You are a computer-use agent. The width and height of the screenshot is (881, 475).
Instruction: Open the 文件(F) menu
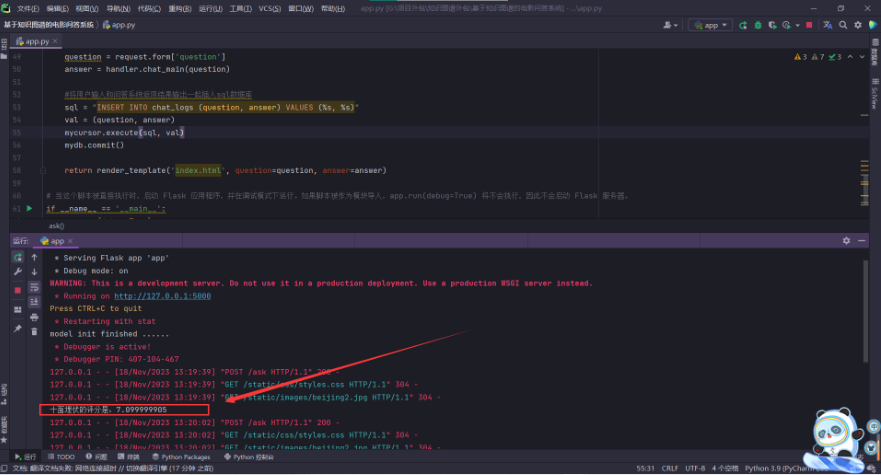28,8
